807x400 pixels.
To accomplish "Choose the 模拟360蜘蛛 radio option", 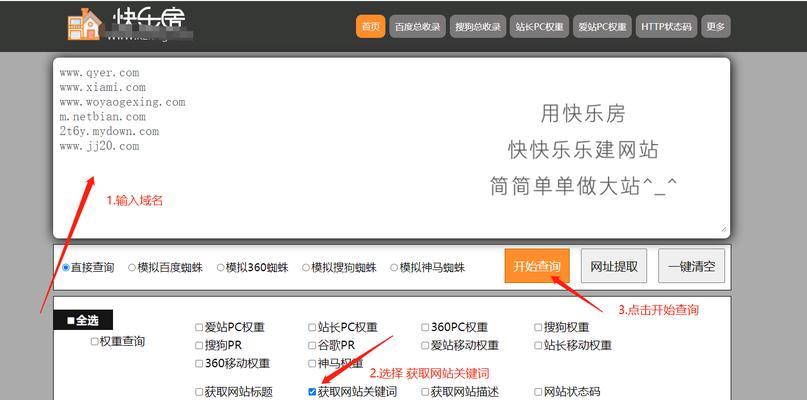I will (220, 268).
